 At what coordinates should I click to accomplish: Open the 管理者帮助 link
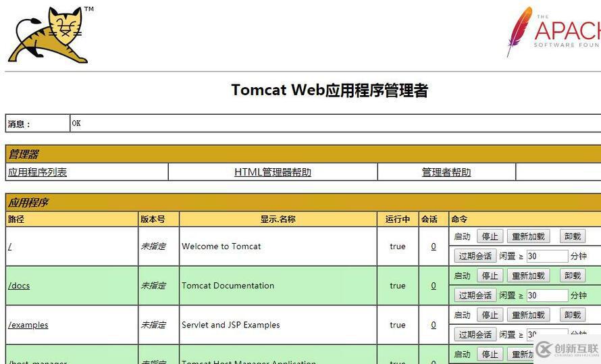(x=446, y=172)
